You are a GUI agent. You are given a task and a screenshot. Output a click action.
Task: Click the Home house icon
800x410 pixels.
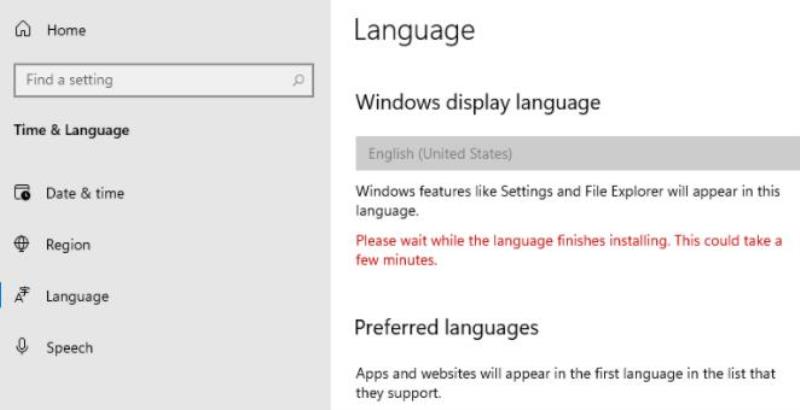(22, 29)
